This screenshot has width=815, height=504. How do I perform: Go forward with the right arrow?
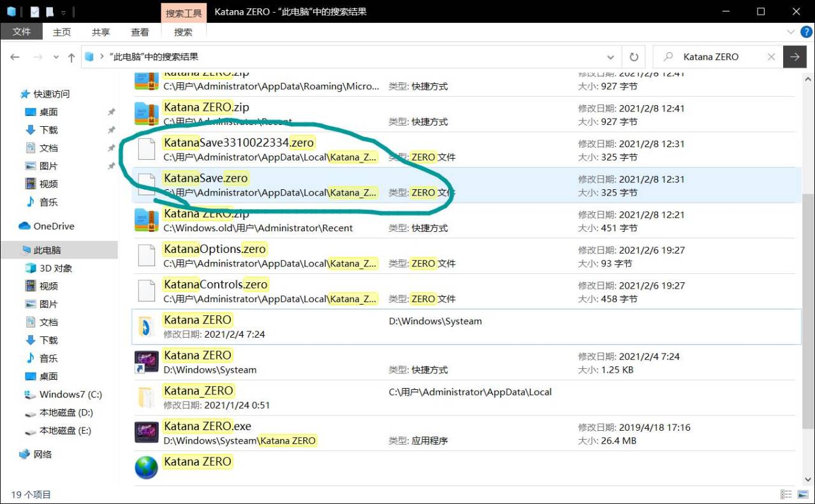click(38, 57)
